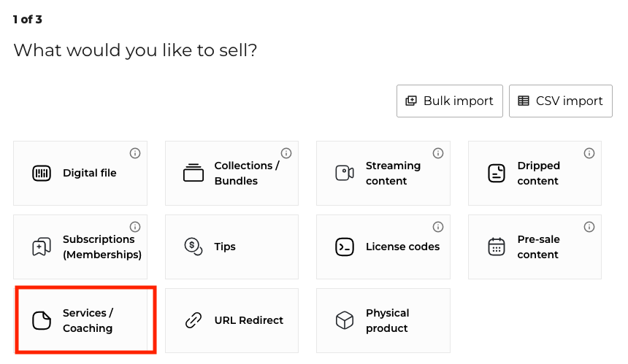Open Digital file info tooltip icon

[x=135, y=153]
